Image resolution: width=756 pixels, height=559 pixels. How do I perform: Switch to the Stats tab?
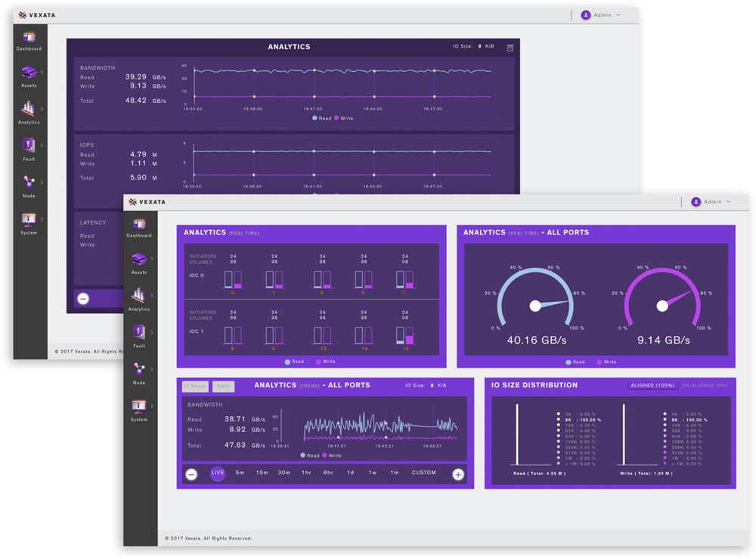[223, 387]
